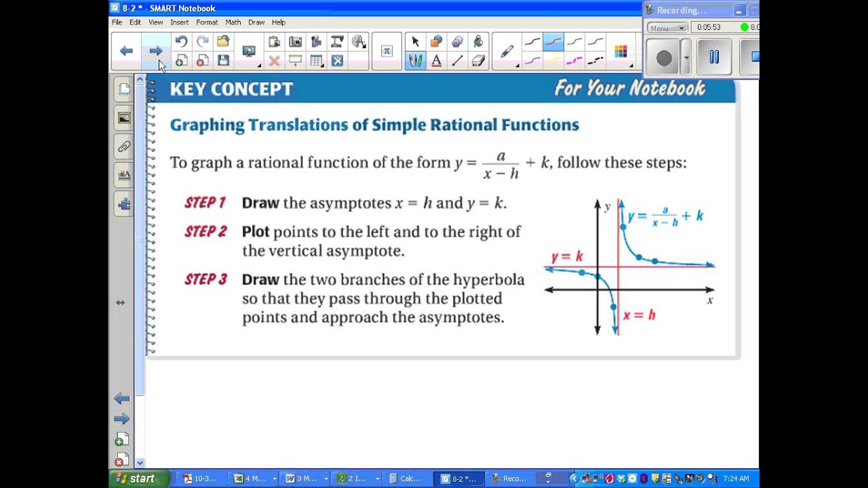The height and width of the screenshot is (488, 868).
Task: Choose the pink solid pen style
Action: pos(532,61)
